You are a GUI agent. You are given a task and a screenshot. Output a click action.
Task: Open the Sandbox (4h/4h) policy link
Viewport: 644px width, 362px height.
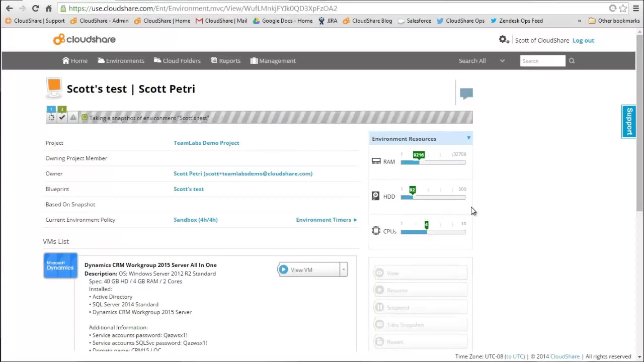(196, 220)
